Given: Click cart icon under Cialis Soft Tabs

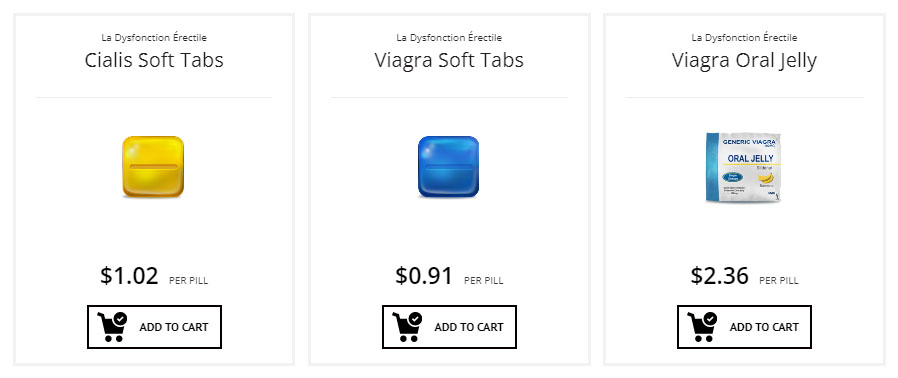Looking at the screenshot, I should (x=112, y=327).
